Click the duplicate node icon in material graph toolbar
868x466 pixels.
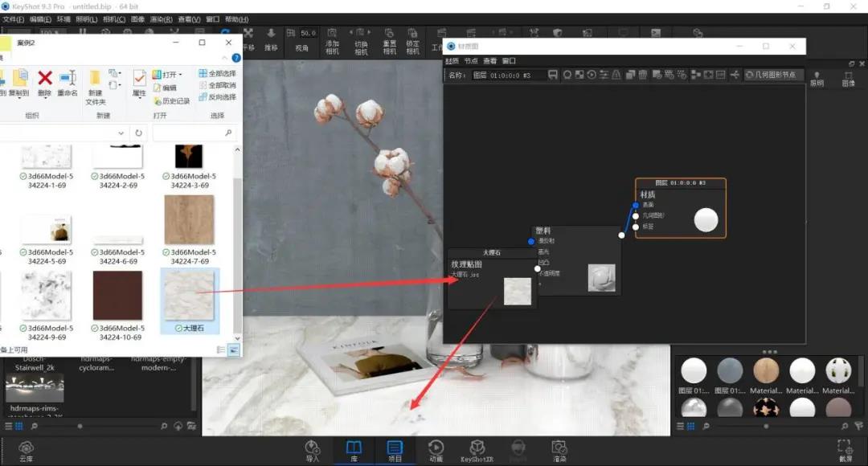point(631,75)
